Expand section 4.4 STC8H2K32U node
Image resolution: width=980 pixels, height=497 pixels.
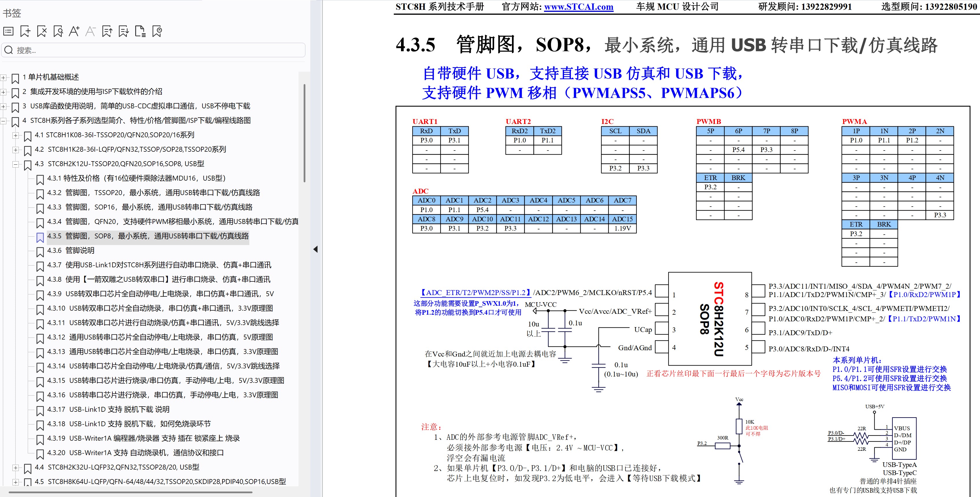point(16,468)
